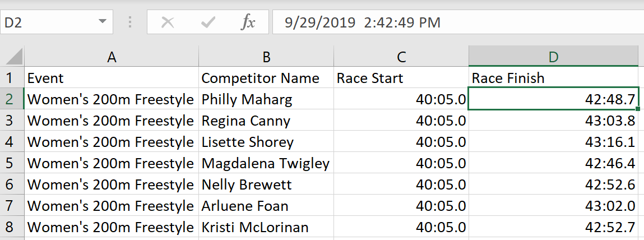This screenshot has height=240, width=644.
Task: Click the fill handle on cell D2
Action: point(637,108)
